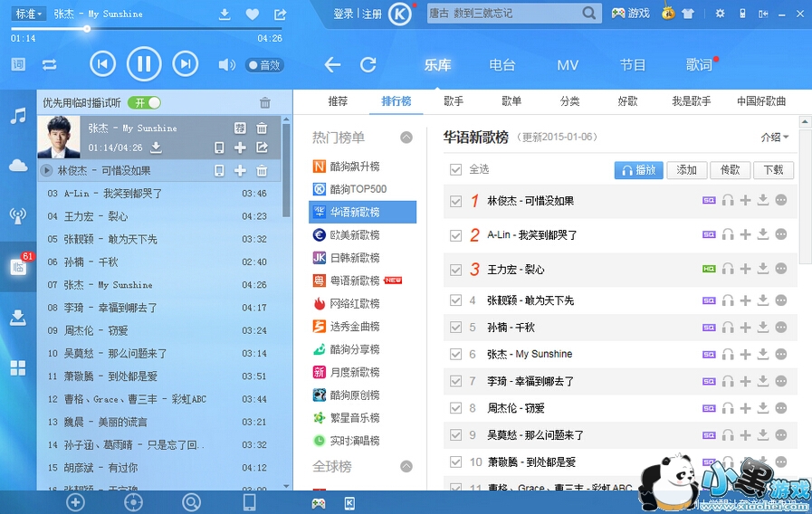This screenshot has width=812, height=514.
Task: Clear the temporary playlist with the trash icon
Action: (x=264, y=102)
